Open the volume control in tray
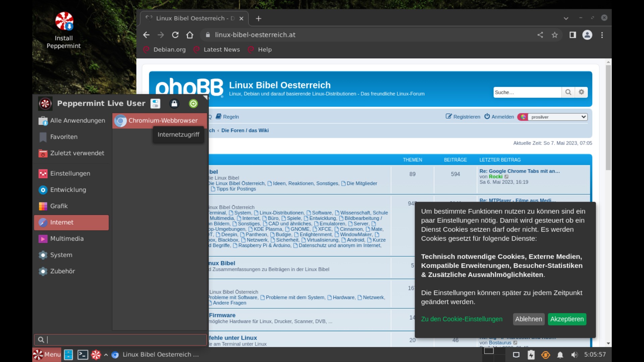Image resolution: width=644 pixels, height=362 pixels. [x=575, y=355]
